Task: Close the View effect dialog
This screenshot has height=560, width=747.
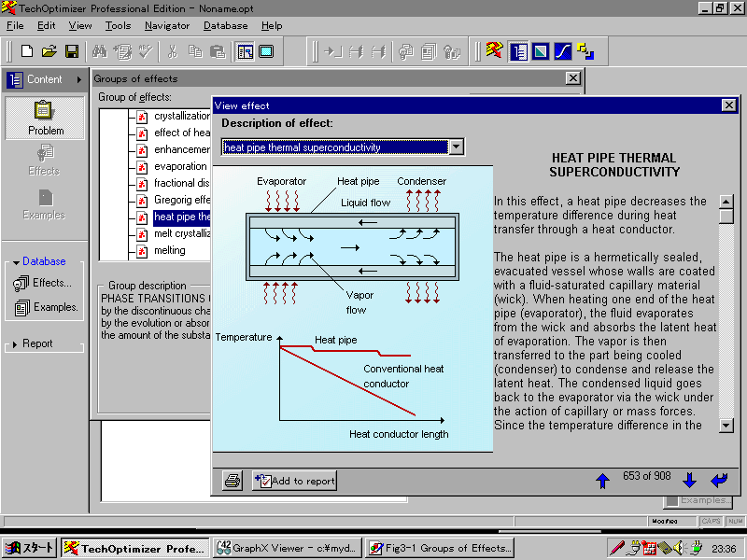Action: coord(729,105)
